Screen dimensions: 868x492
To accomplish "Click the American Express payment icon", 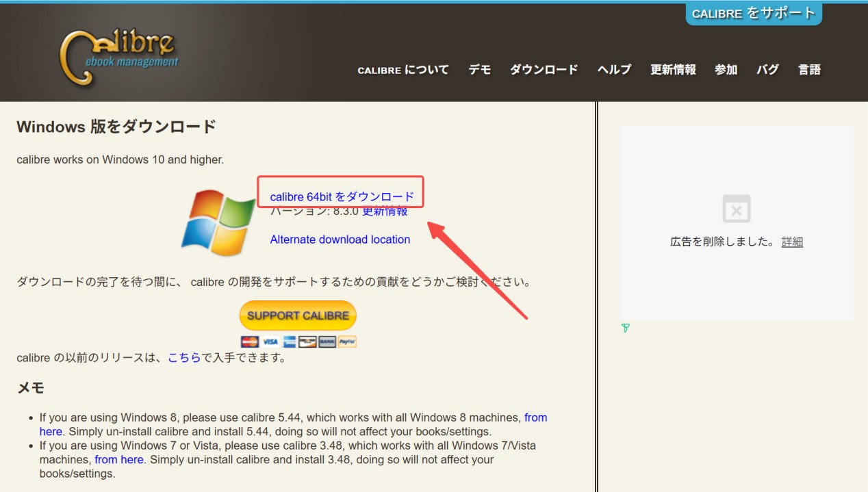I will (289, 341).
